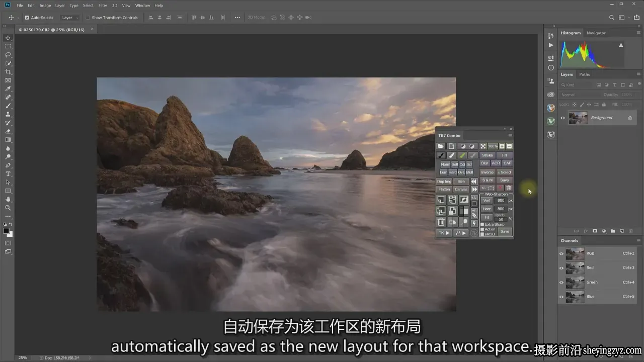Screen dimensions: 644x362
Task: Click the TK7 double right arrows icon
Action: point(474,190)
